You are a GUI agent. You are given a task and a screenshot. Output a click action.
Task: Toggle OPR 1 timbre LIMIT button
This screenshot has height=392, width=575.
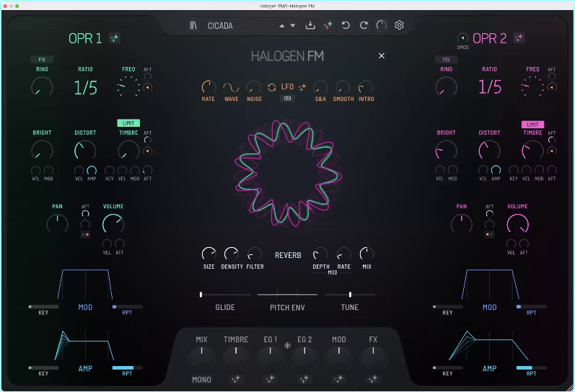coord(128,123)
